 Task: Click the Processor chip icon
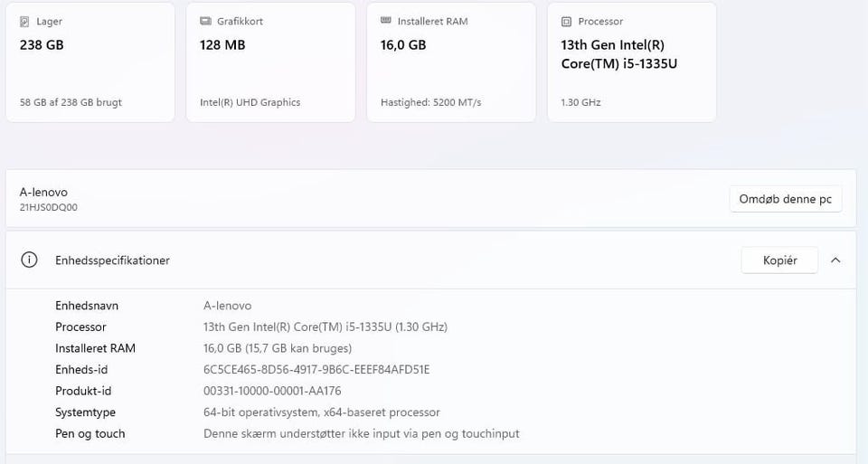[x=566, y=21]
